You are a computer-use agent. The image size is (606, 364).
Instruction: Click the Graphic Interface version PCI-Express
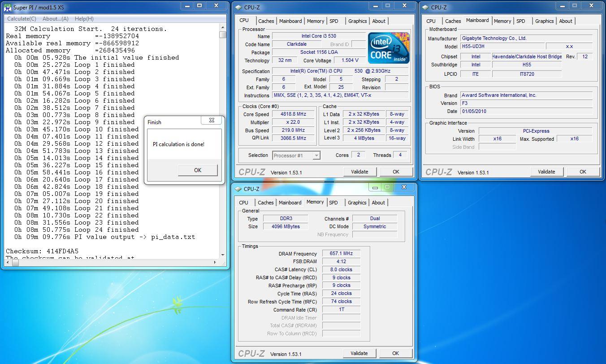coord(536,131)
